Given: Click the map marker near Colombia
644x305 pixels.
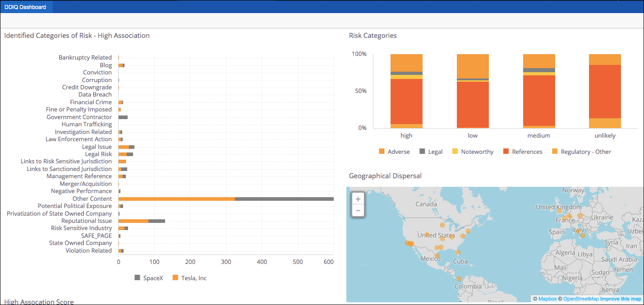Looking at the screenshot, I should pyautogui.click(x=459, y=279).
